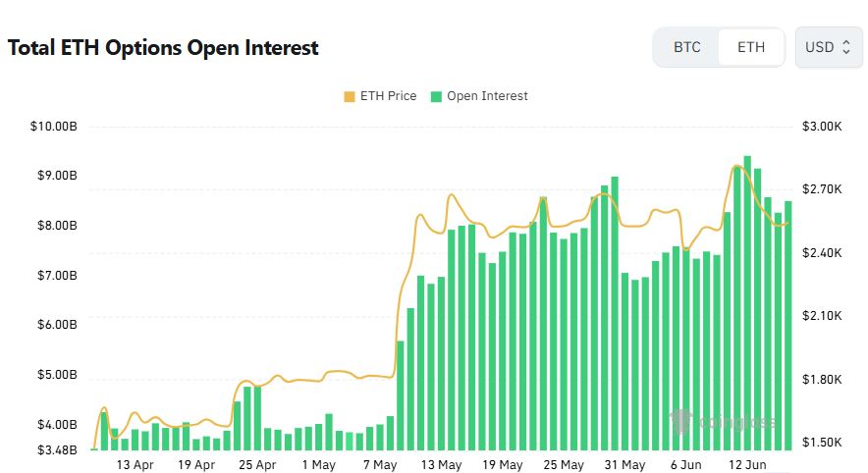
Task: Click the 19 May x-axis label
Action: 502,465
